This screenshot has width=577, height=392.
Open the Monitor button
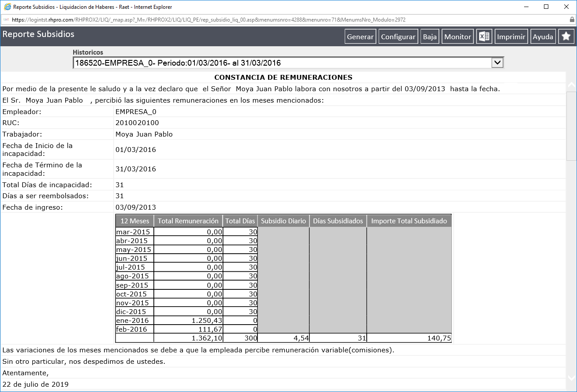pyautogui.click(x=458, y=37)
